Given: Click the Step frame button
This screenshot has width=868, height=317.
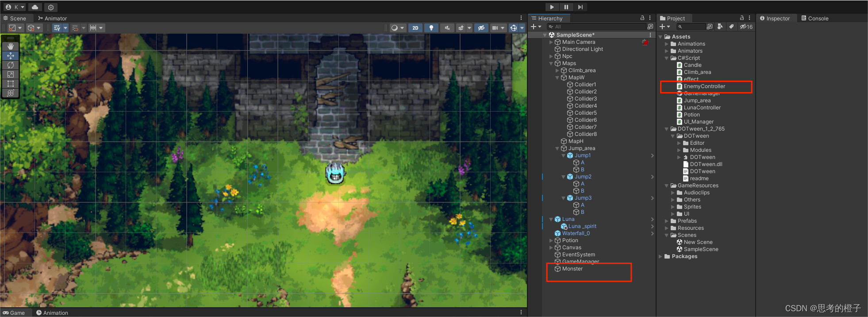Looking at the screenshot, I should coord(580,7).
